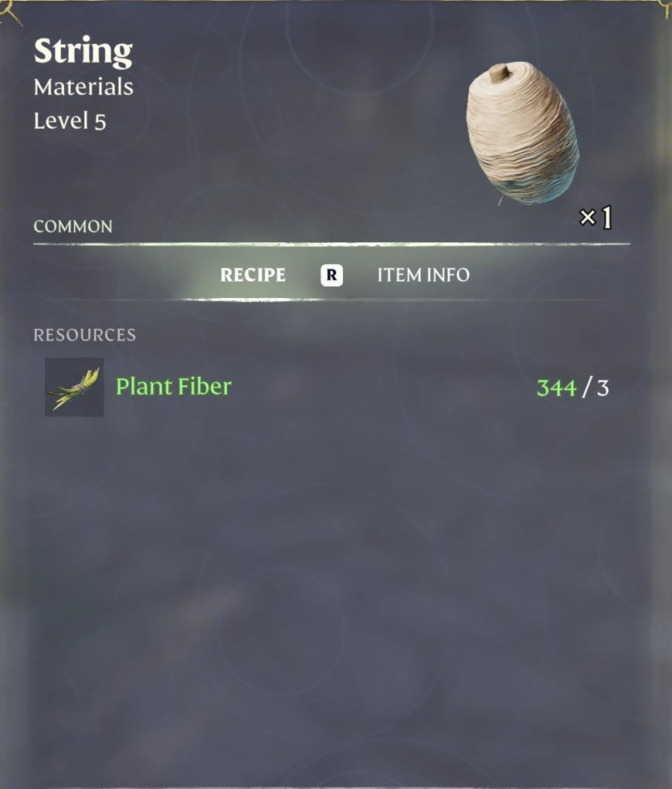Click the glowing divider under COMMON
The width and height of the screenshot is (672, 789).
pyautogui.click(x=331, y=244)
